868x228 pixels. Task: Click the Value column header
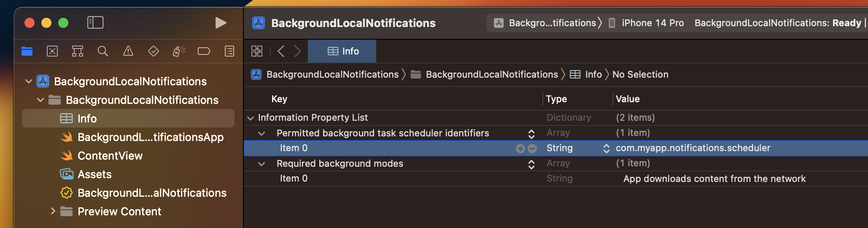pyautogui.click(x=628, y=99)
